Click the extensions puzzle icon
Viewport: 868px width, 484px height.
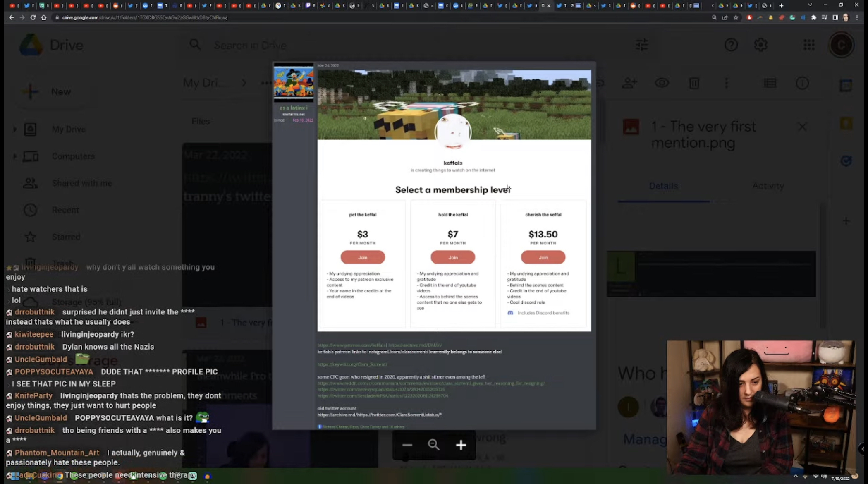point(813,17)
